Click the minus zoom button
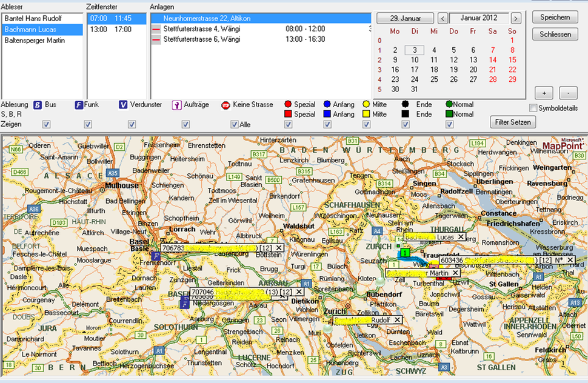588x383 pixels. click(x=568, y=93)
